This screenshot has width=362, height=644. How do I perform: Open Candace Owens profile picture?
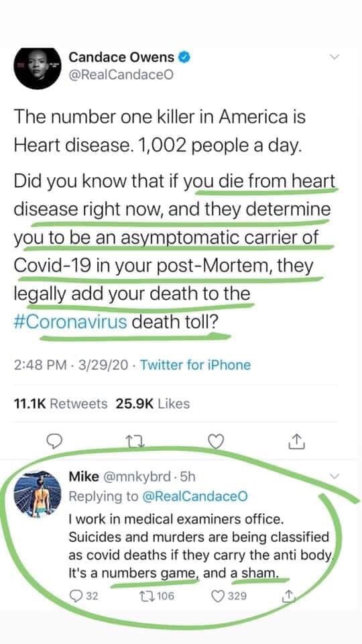tap(38, 68)
